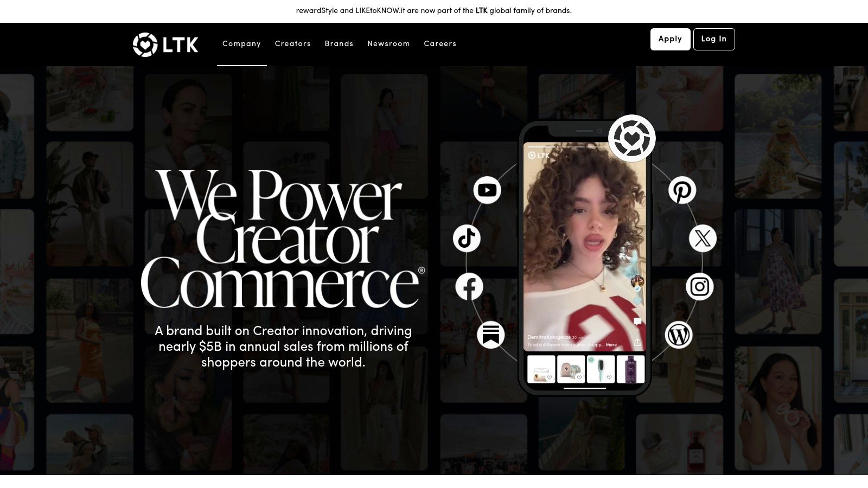Click the YouTube icon
The height and width of the screenshot is (488, 868).
tap(487, 190)
